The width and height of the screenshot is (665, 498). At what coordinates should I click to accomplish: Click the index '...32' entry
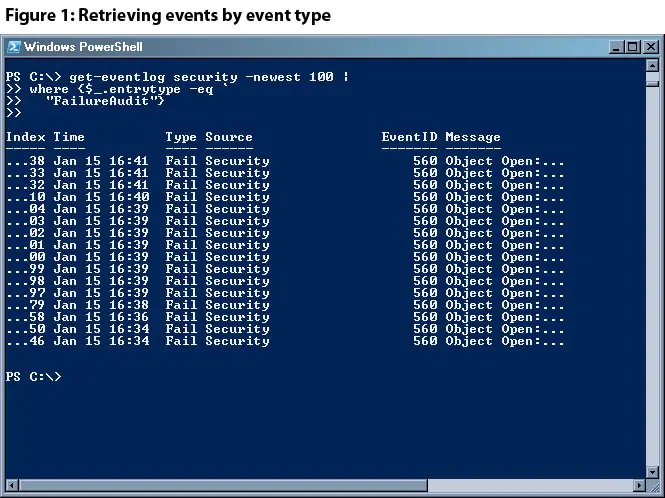coord(25,185)
